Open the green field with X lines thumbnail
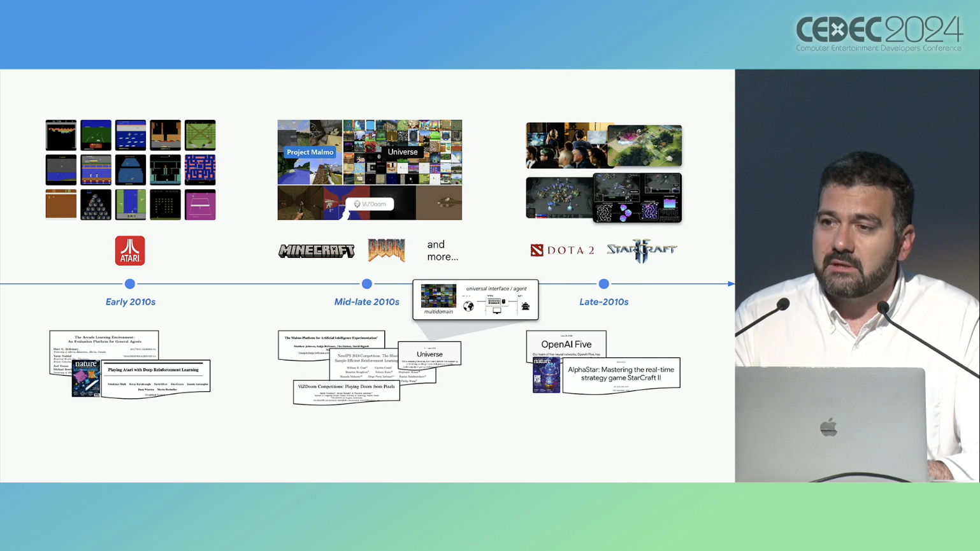 200,135
